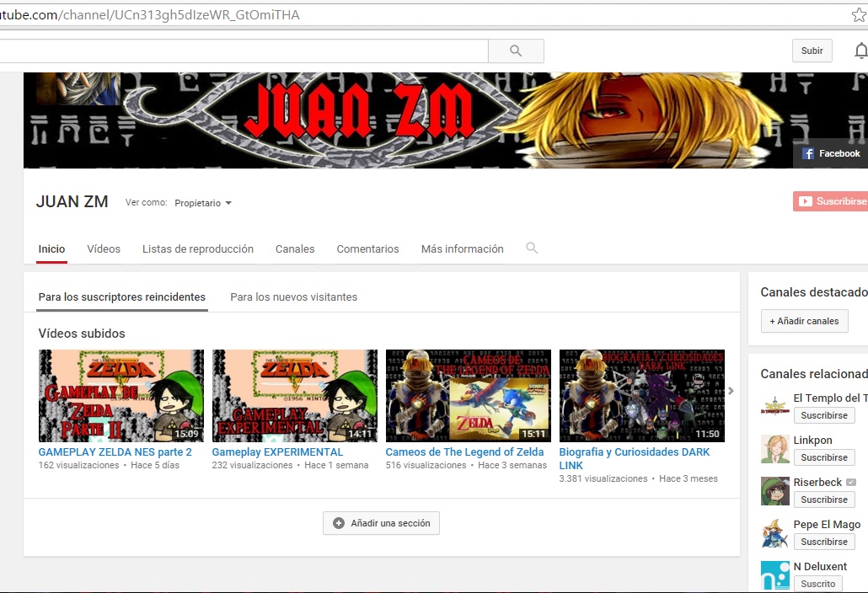Click Riserbeck channel avatar
The width and height of the screenshot is (868, 593).
click(x=775, y=491)
